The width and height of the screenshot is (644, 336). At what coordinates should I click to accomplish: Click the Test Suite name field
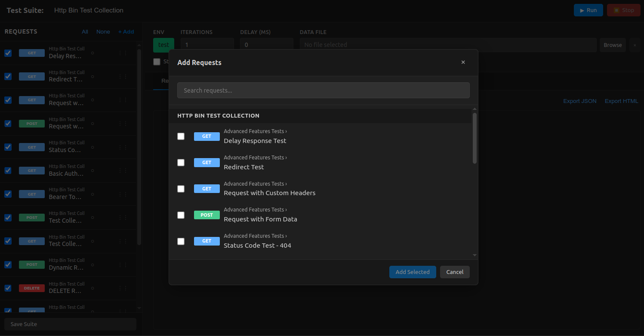pyautogui.click(x=89, y=10)
